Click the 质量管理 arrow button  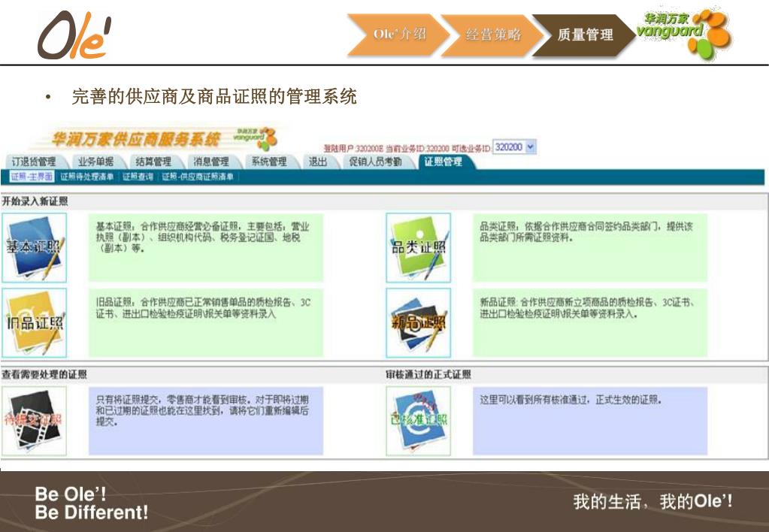(585, 35)
